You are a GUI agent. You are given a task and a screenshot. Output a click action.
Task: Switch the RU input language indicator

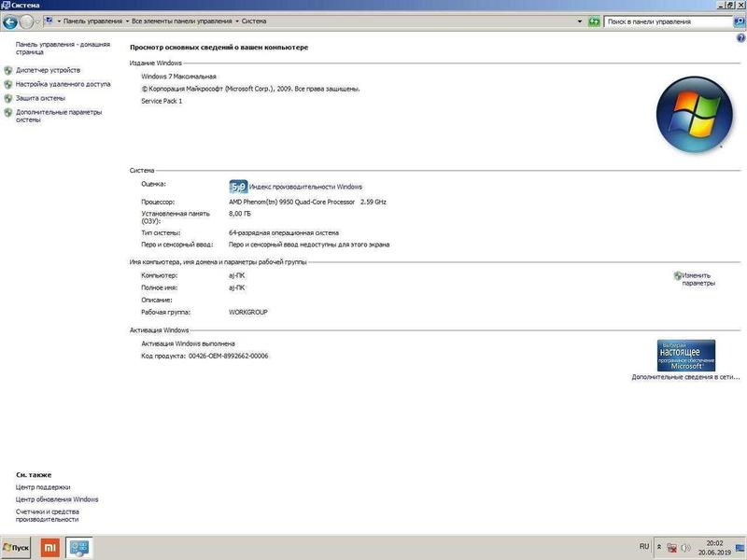pos(644,547)
